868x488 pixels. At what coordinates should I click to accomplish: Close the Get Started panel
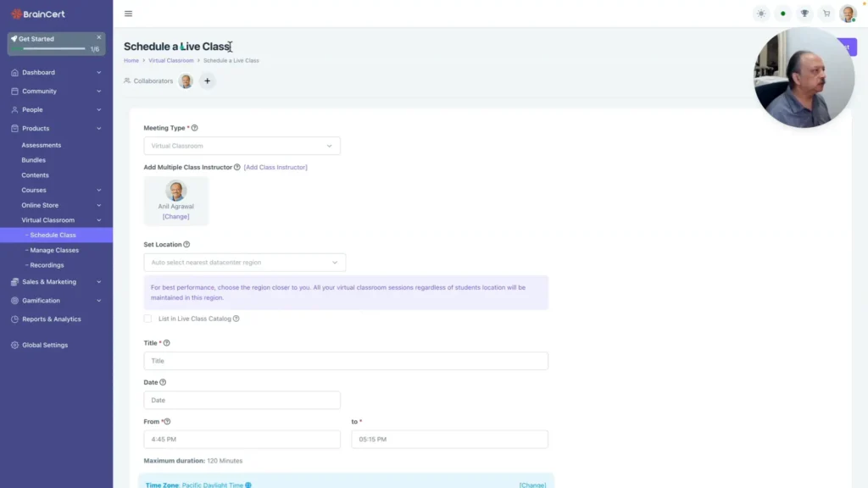tap(99, 37)
